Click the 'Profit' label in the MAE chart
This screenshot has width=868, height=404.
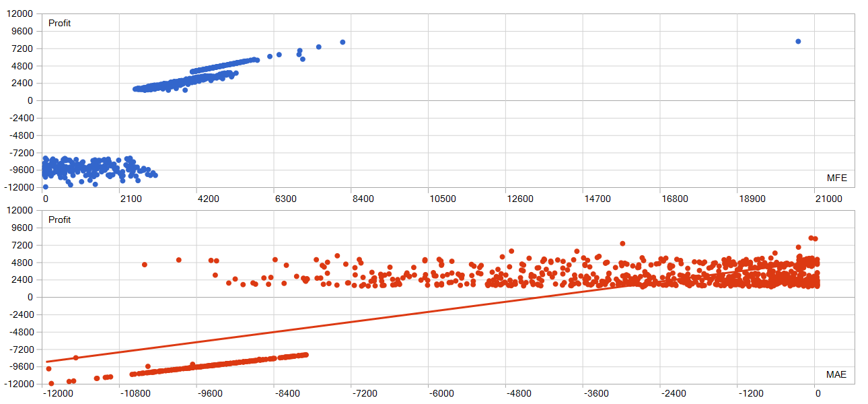59,220
